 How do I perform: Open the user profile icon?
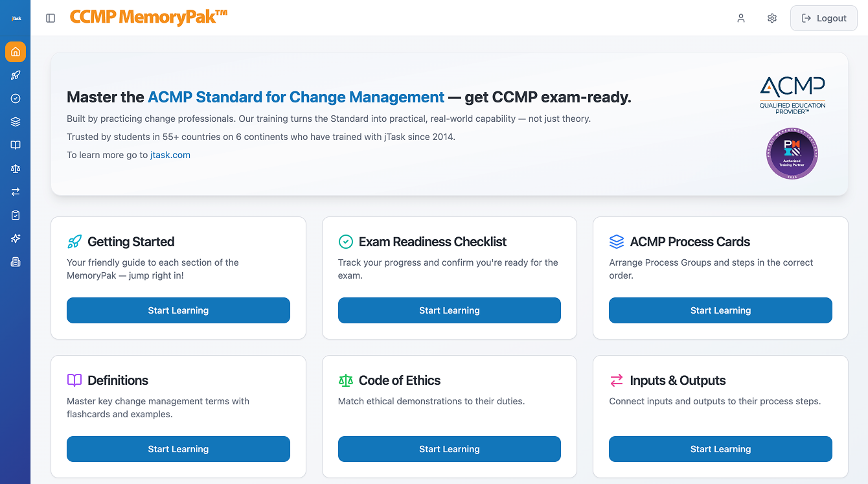pyautogui.click(x=741, y=18)
